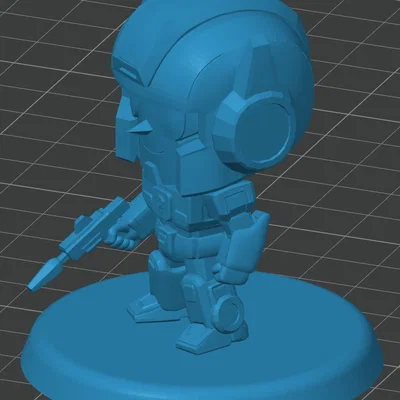Click the gun held by the robot
This screenshot has width=400, height=400.
(78, 244)
